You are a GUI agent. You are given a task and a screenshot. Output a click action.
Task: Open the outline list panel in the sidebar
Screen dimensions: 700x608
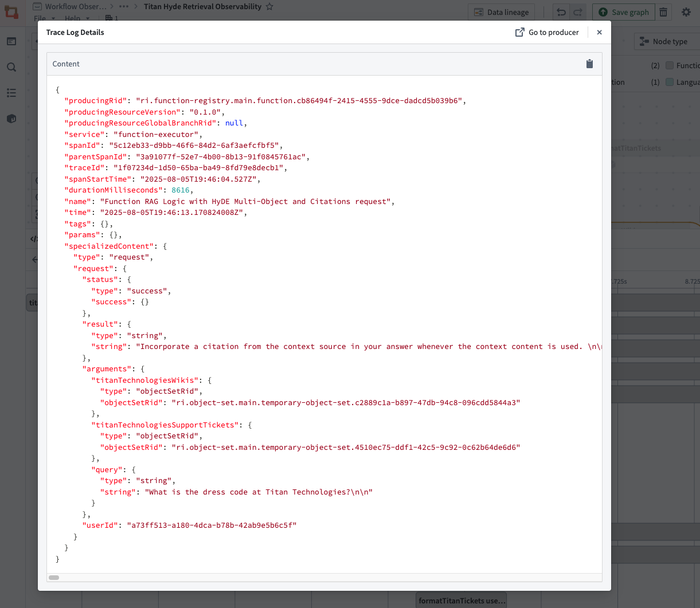(11, 92)
